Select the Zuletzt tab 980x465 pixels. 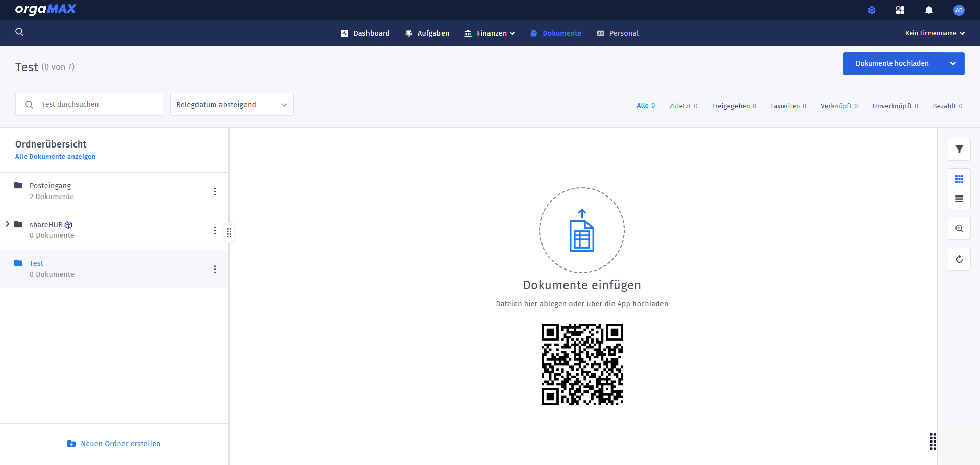(x=683, y=106)
